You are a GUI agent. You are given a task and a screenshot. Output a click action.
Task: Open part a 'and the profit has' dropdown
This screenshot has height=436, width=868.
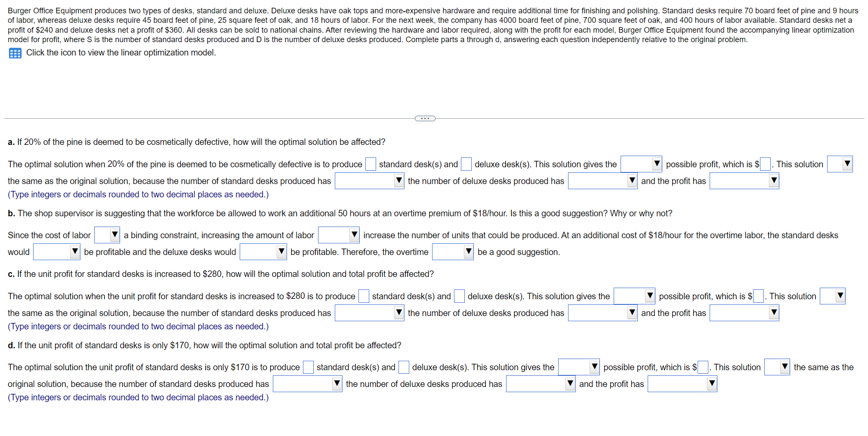[744, 181]
